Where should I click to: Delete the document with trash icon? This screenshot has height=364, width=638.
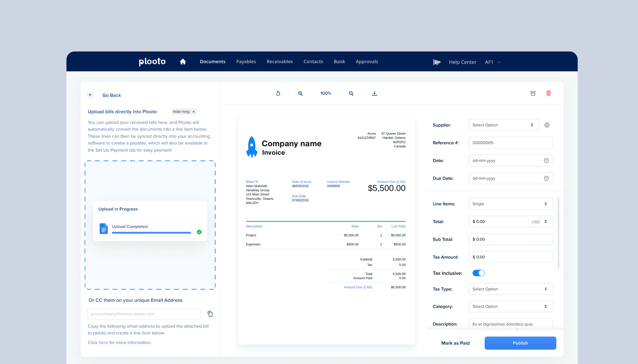[548, 93]
